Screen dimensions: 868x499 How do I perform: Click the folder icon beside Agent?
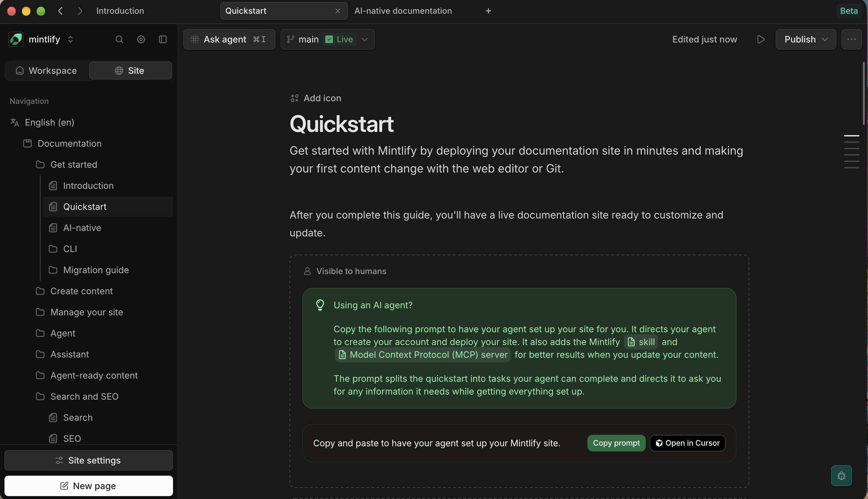(40, 333)
